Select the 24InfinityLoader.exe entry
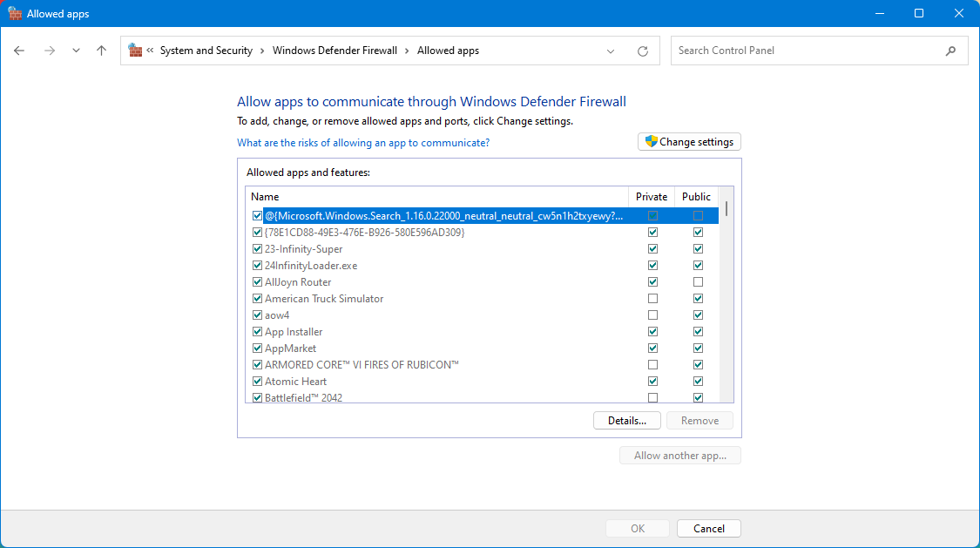The width and height of the screenshot is (980, 548). [x=311, y=266]
